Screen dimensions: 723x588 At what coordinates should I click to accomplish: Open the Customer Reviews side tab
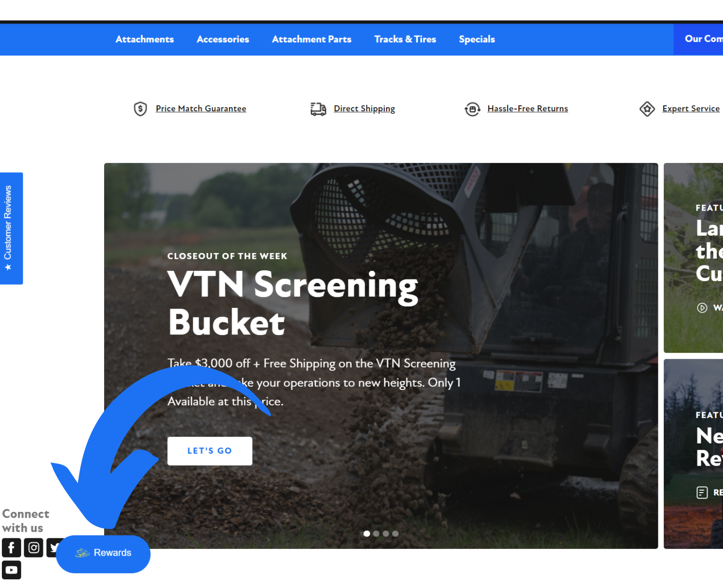[11, 228]
